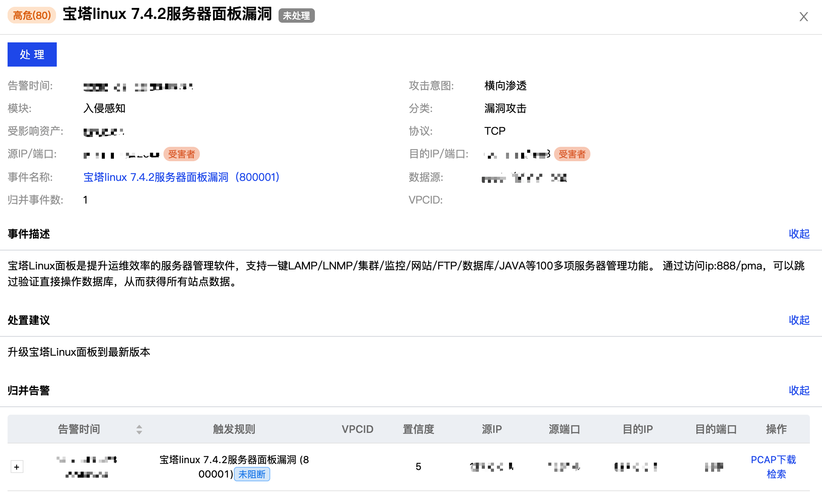Click the 漏洞攻击 category value

(x=505, y=108)
